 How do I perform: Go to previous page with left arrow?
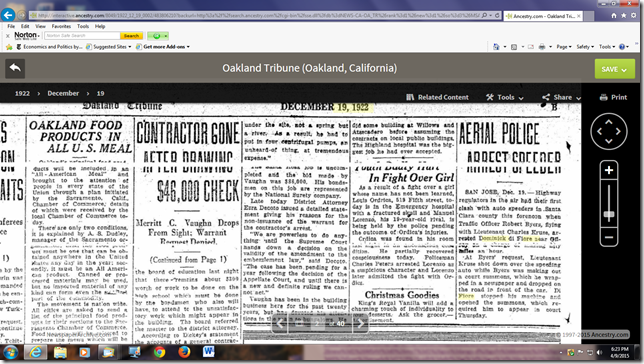pos(280,324)
